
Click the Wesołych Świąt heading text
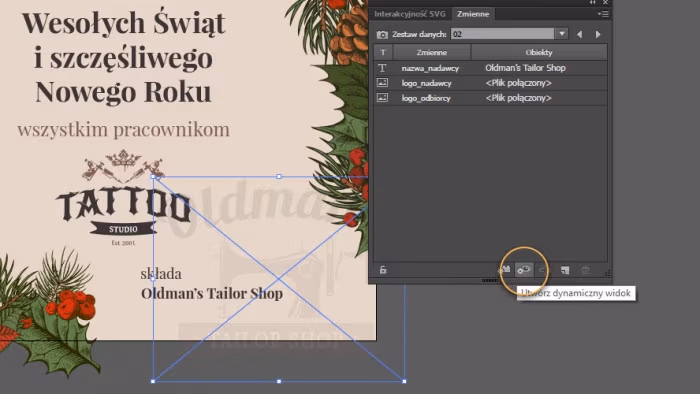124,23
